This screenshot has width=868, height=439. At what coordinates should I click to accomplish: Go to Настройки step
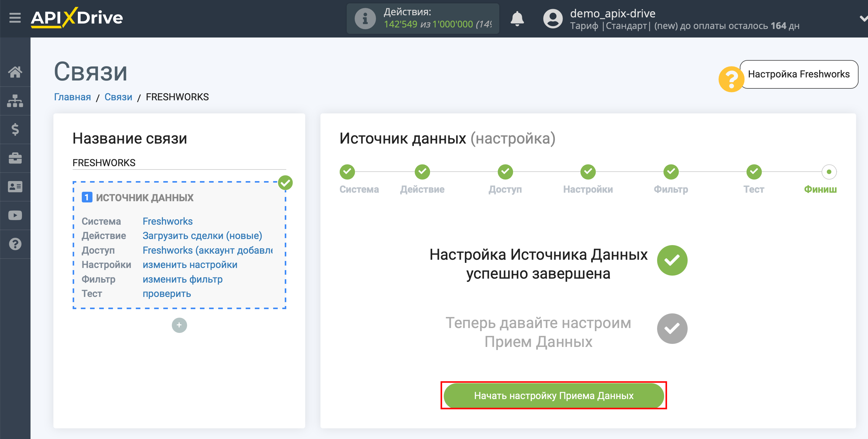(588, 172)
